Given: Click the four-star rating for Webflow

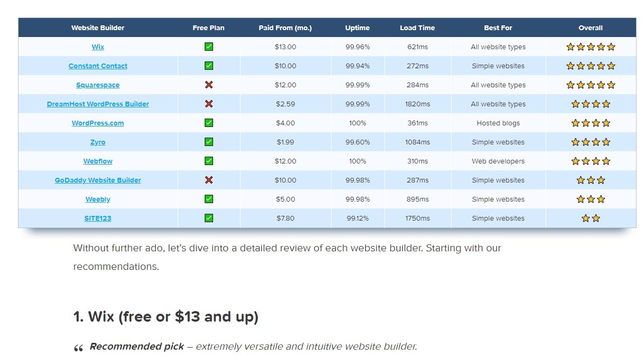Looking at the screenshot, I should pos(591,161).
